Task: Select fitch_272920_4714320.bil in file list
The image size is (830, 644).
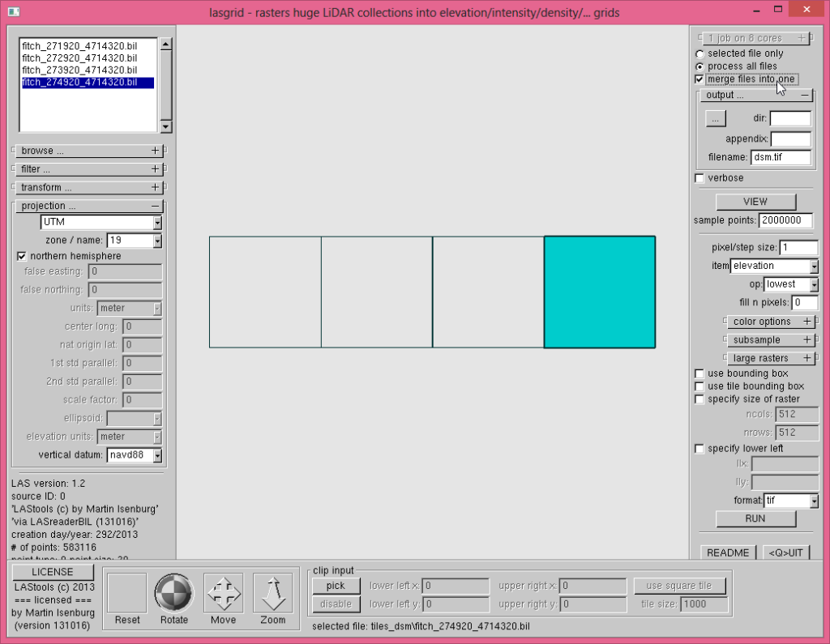Action: click(79, 58)
